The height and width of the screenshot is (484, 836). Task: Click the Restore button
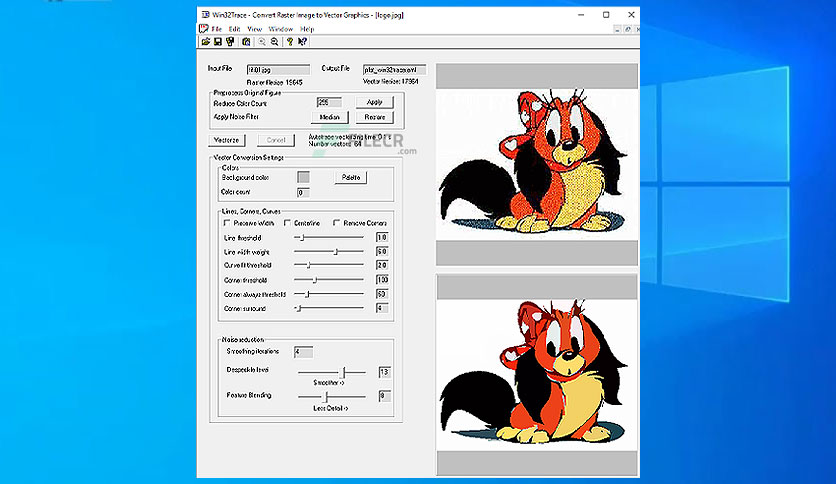click(x=375, y=117)
